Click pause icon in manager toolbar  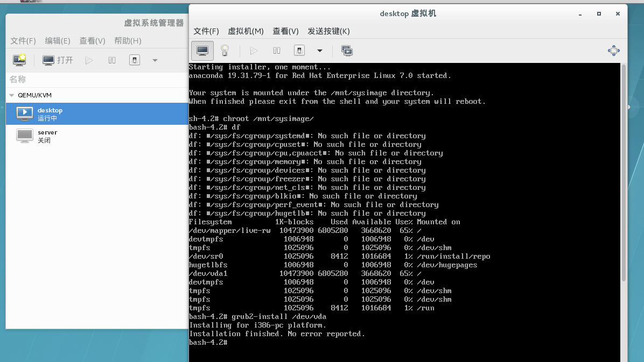111,60
